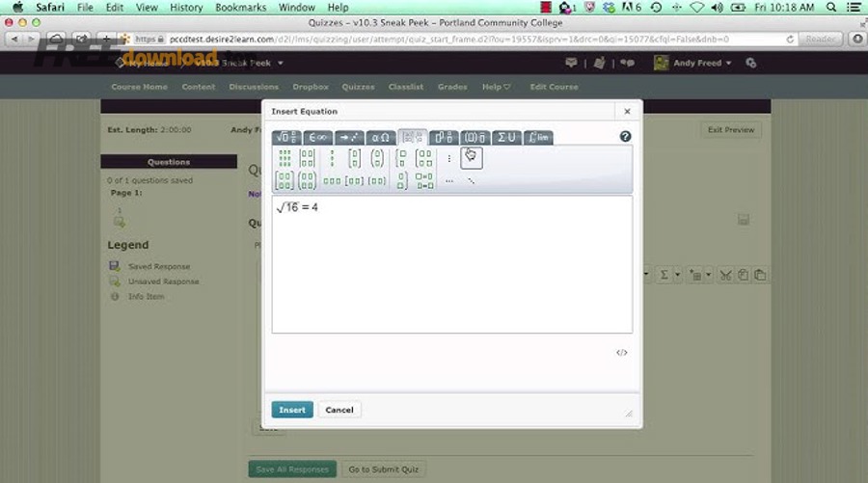Go to Course Home in navbar
Screen dimensions: 868x483
[x=139, y=87]
